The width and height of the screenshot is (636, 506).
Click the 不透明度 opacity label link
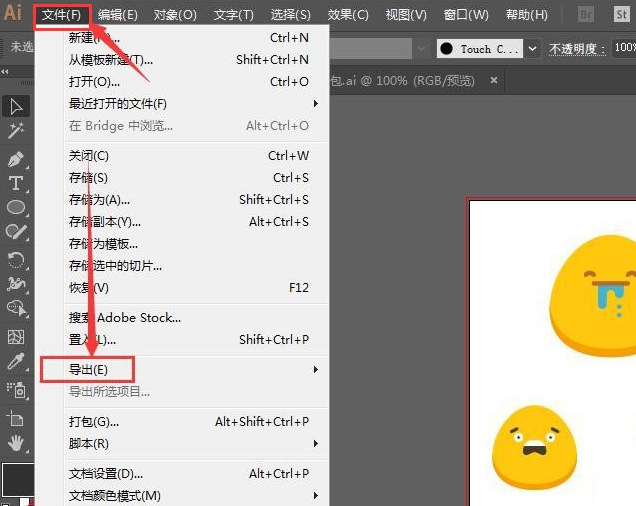[x=577, y=49]
